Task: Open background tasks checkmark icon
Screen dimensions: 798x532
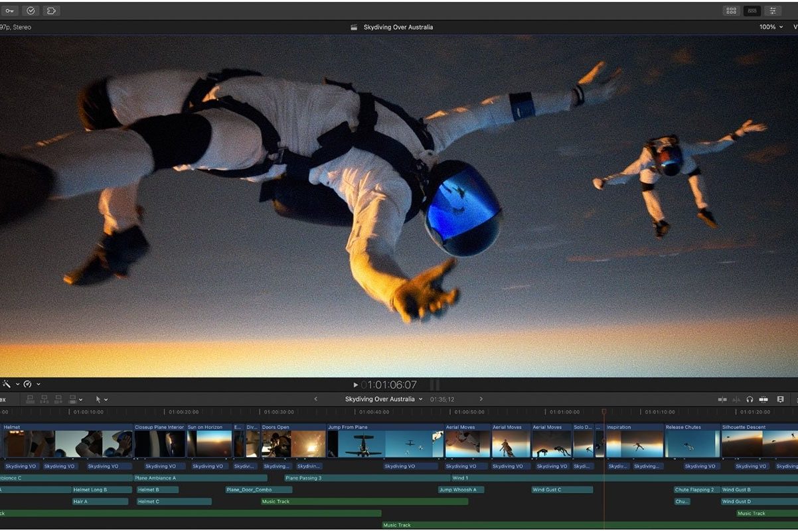Action: pyautogui.click(x=31, y=11)
